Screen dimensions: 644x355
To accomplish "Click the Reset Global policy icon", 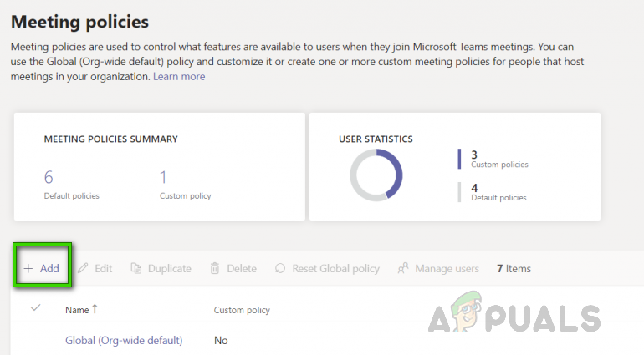I will click(x=280, y=268).
